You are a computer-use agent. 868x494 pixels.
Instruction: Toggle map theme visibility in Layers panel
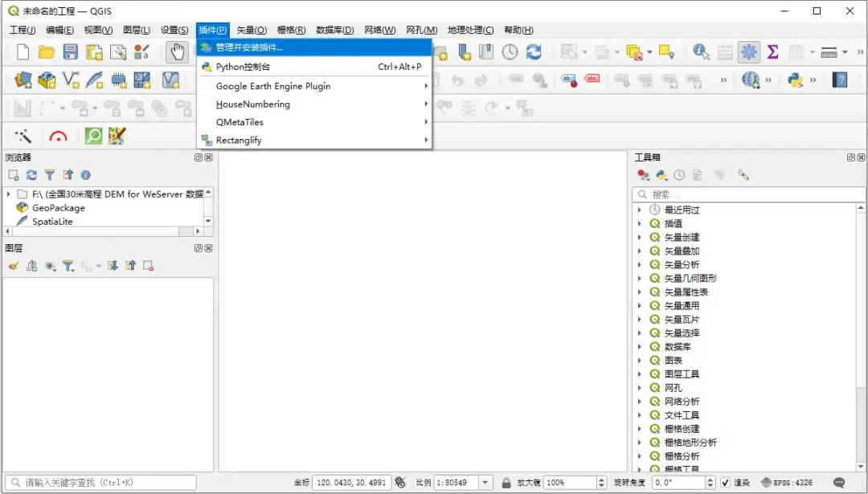coord(51,266)
